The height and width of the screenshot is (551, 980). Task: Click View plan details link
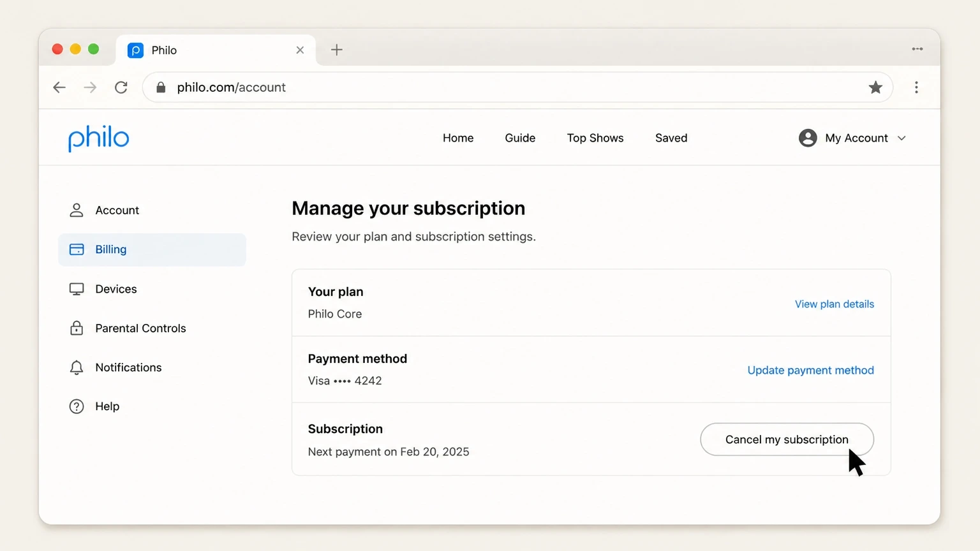pos(834,304)
